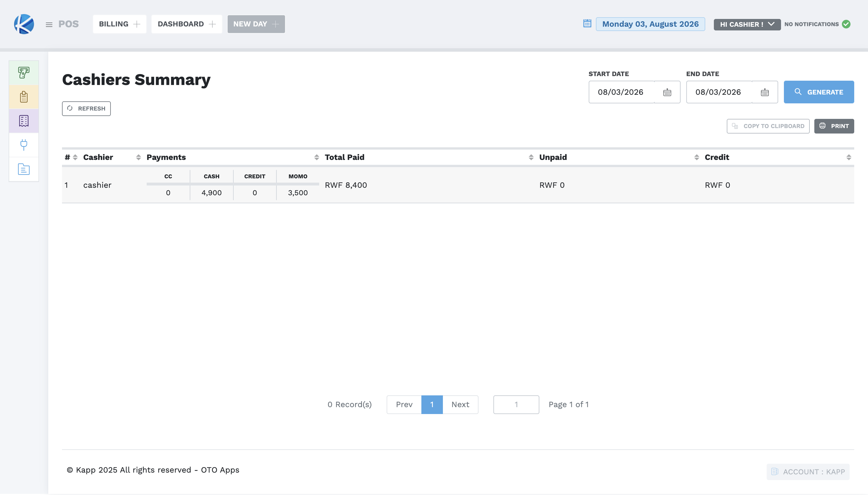Viewport: 868px width, 495px height.
Task: Sort by Cashier column
Action: click(x=138, y=157)
